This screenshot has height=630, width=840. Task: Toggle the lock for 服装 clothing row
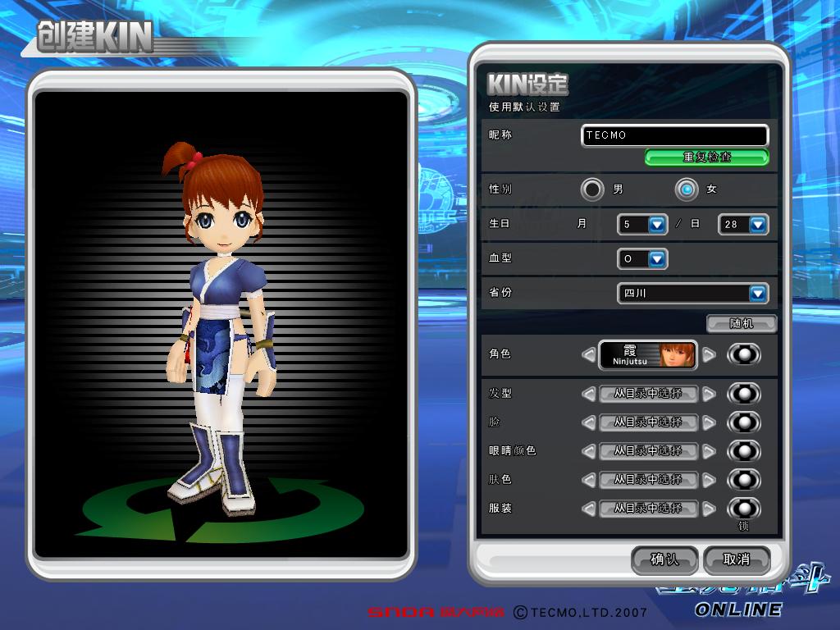[x=743, y=509]
